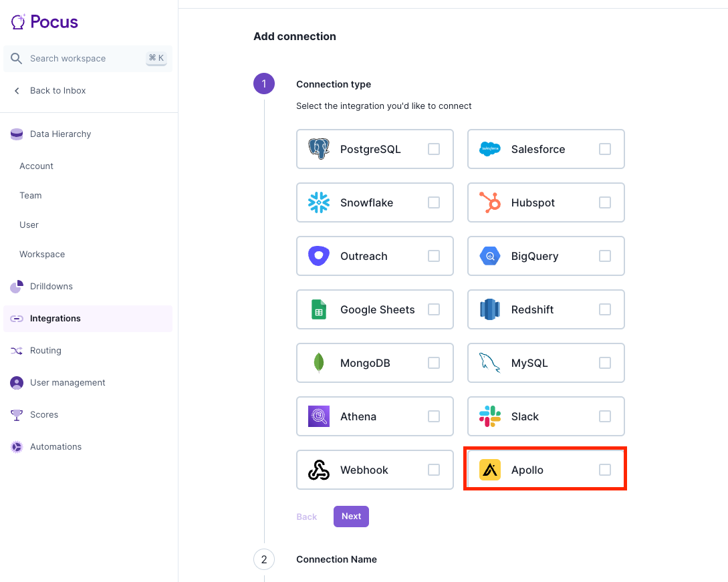This screenshot has height=582, width=728.
Task: Click the Webhook logo icon
Action: click(319, 470)
